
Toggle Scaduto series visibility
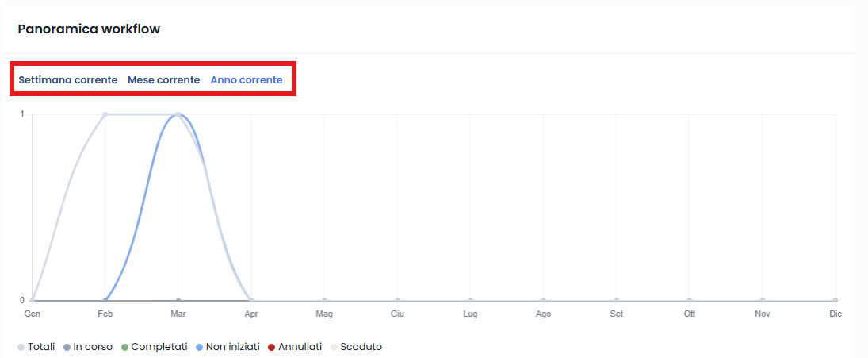click(356, 347)
